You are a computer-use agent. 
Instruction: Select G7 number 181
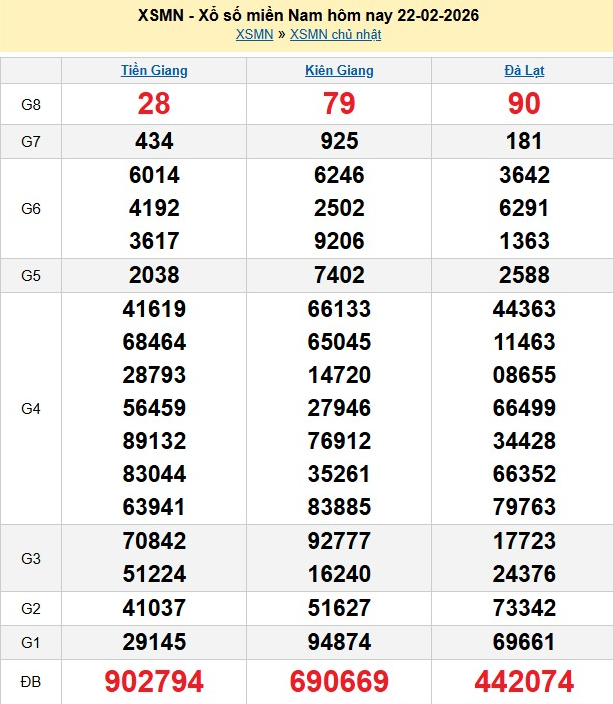pos(524,141)
